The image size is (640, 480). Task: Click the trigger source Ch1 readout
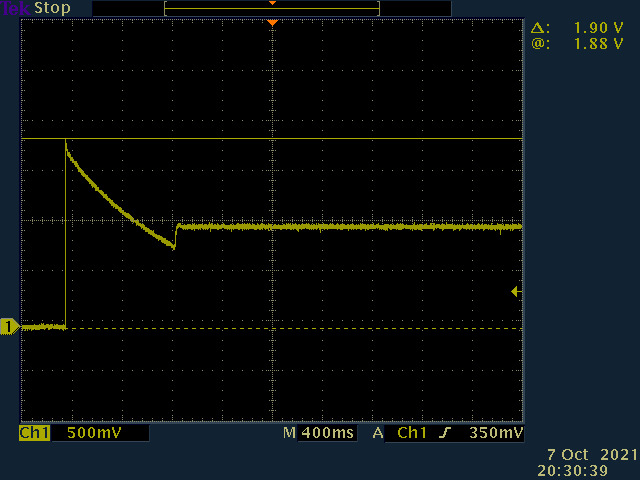pyautogui.click(x=412, y=433)
